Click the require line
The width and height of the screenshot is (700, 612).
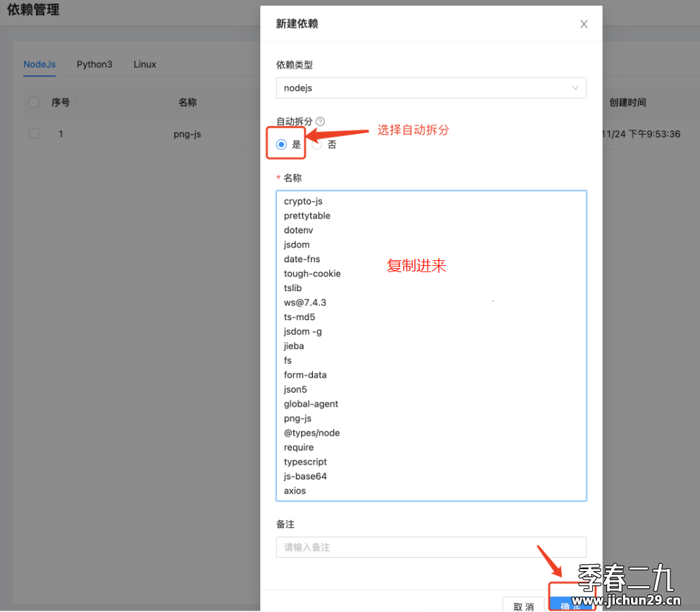pos(299,447)
